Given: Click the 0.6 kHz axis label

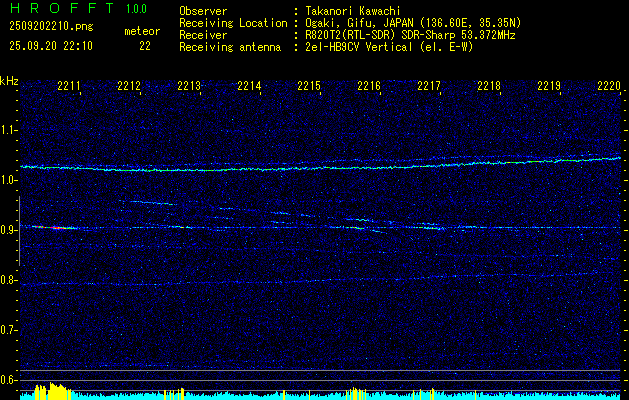Looking at the screenshot, I should pos(8,380).
